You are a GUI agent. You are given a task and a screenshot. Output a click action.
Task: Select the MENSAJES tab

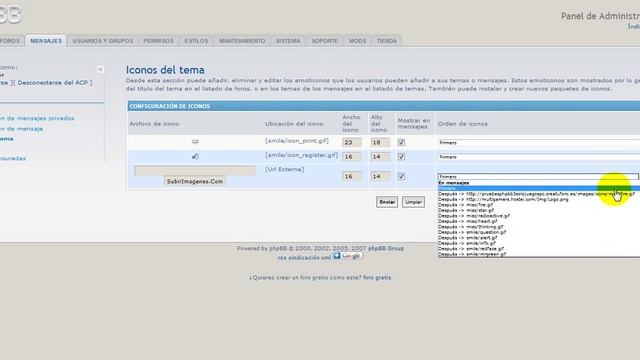[x=46, y=41]
